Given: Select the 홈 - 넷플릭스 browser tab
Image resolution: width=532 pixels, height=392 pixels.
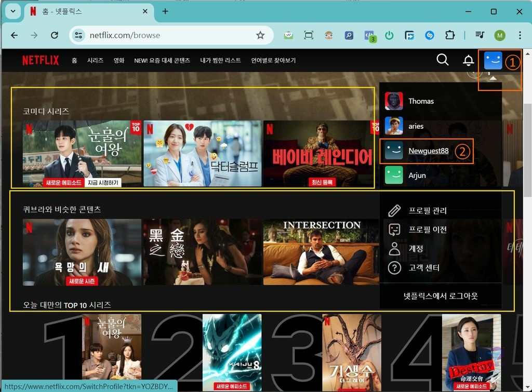Looking at the screenshot, I should point(89,12).
